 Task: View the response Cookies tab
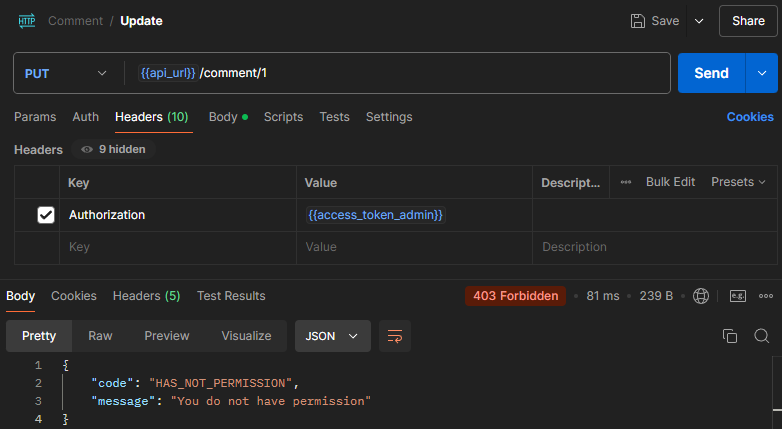[x=74, y=296]
